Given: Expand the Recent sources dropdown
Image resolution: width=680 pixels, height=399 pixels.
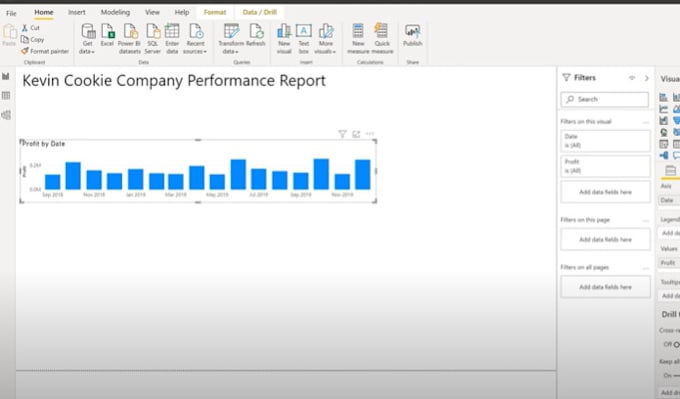Looking at the screenshot, I should [195, 39].
